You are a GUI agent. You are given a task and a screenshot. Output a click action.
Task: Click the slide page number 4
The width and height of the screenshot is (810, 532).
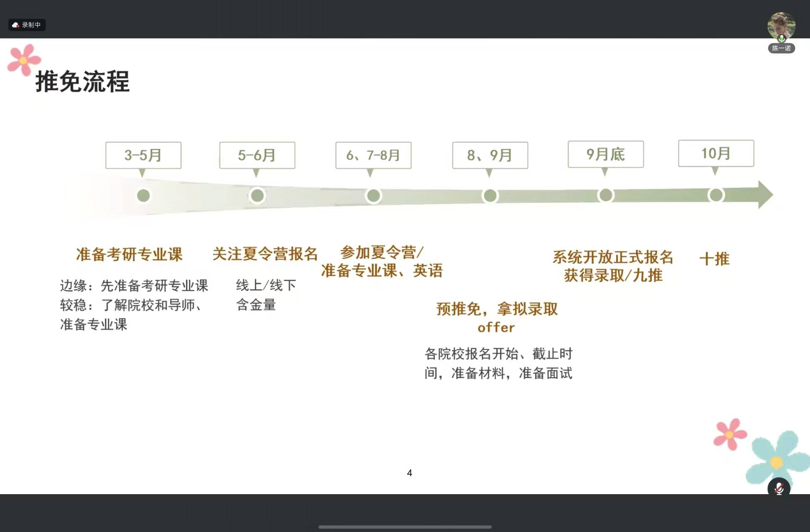[409, 473]
